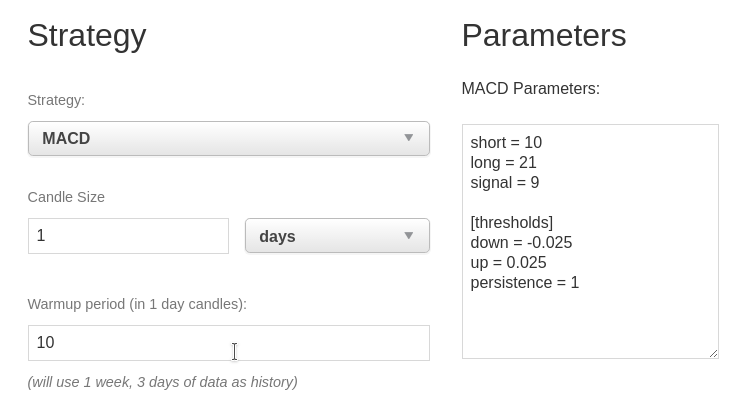Place cursor on "down = -0.025" line
Screen dimensions: 752x409
pos(521,243)
